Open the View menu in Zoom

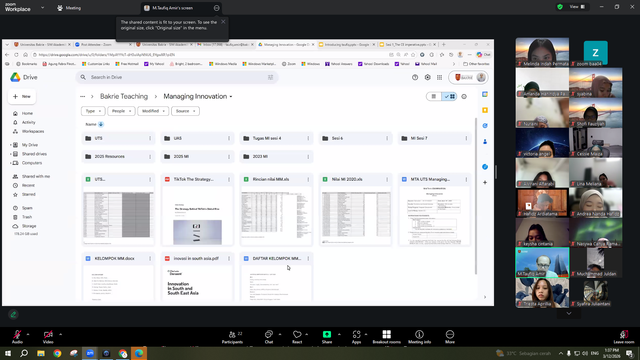577,7
